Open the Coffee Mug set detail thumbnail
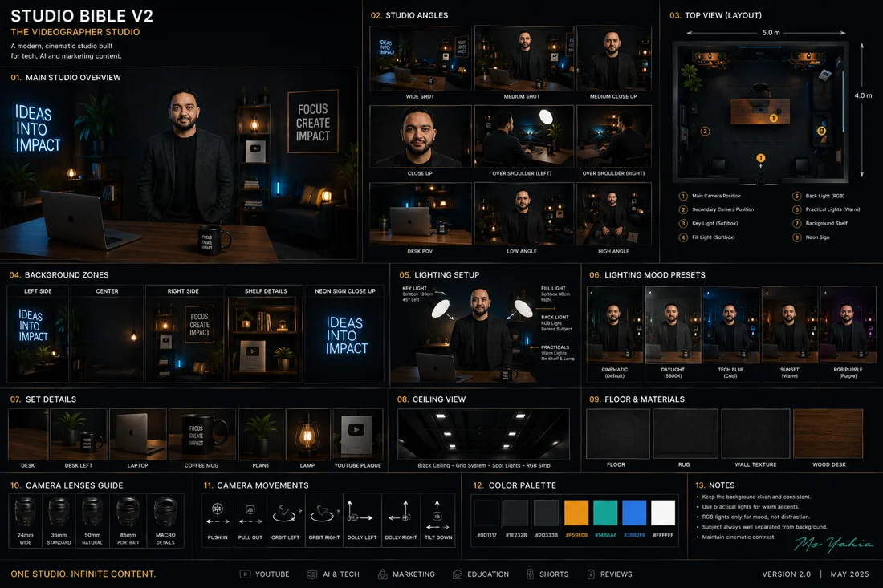 201,435
